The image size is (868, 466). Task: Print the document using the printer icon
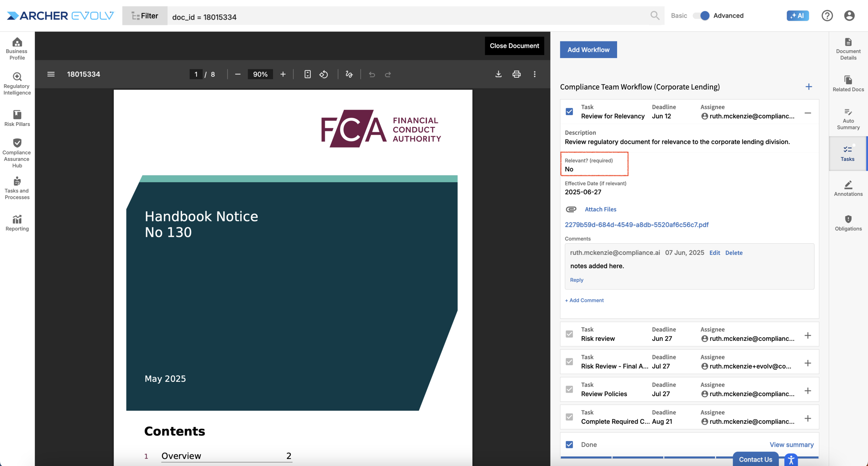pyautogui.click(x=516, y=74)
